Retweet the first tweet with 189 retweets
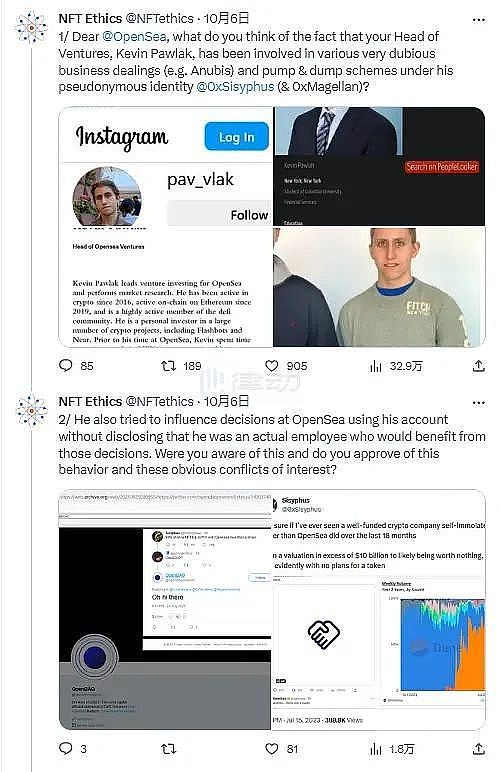500x772 pixels. click(168, 366)
